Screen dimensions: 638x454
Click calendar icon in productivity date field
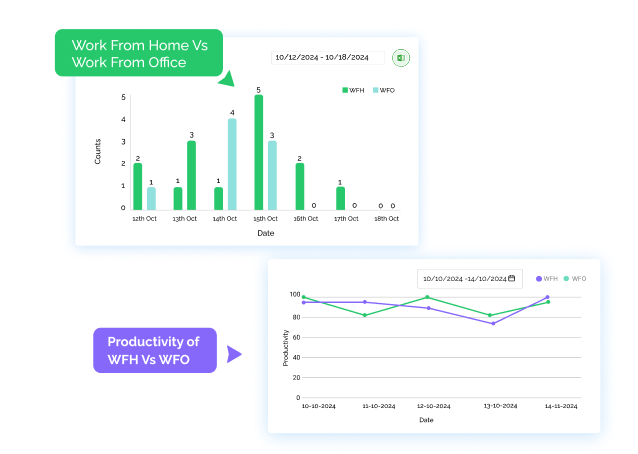click(x=511, y=278)
